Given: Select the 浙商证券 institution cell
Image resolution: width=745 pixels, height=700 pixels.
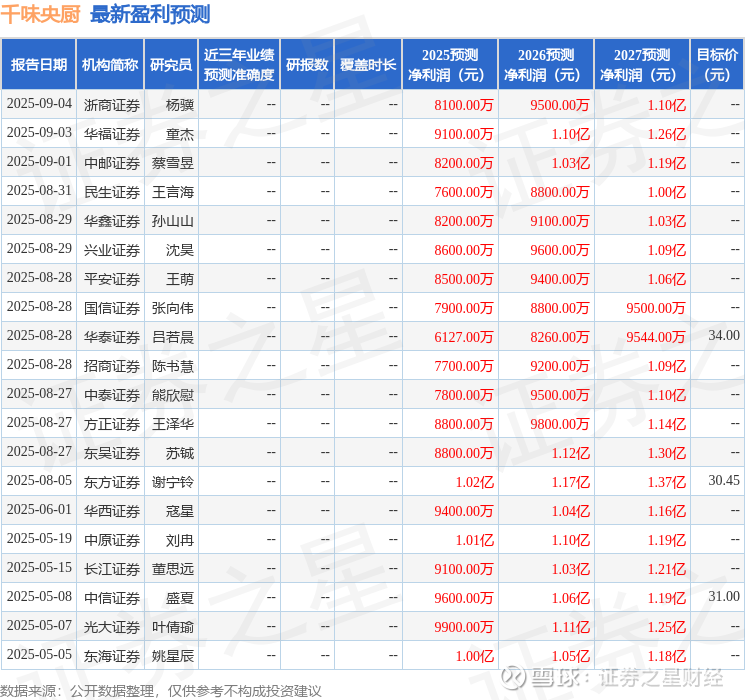Looking at the screenshot, I should click(x=112, y=105).
